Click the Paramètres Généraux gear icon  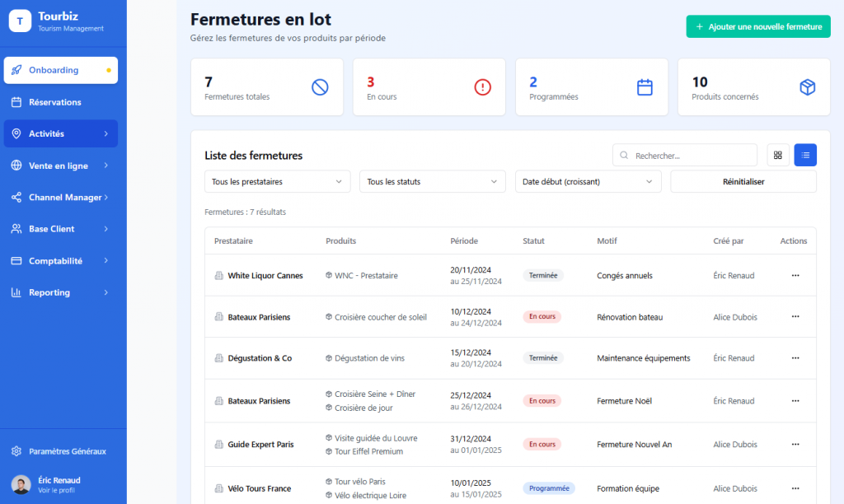point(16,451)
